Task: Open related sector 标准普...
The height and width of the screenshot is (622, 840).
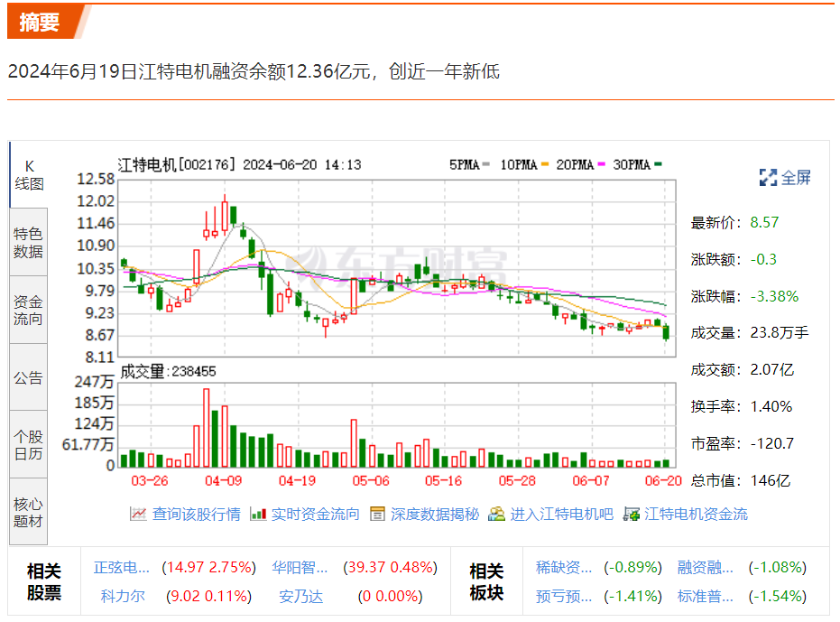Action: 705,596
